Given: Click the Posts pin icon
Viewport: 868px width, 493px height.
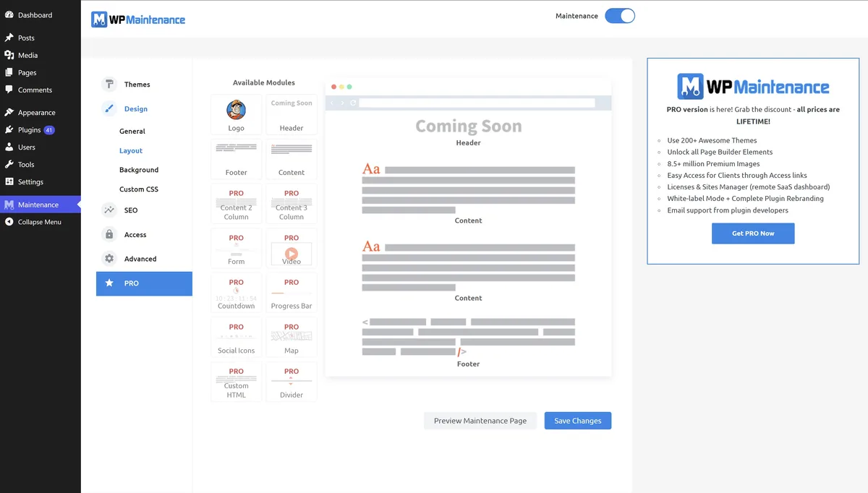Looking at the screenshot, I should (x=9, y=38).
